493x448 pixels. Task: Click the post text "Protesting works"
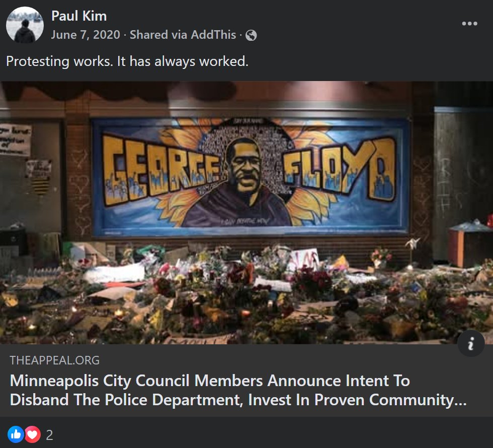(59, 61)
